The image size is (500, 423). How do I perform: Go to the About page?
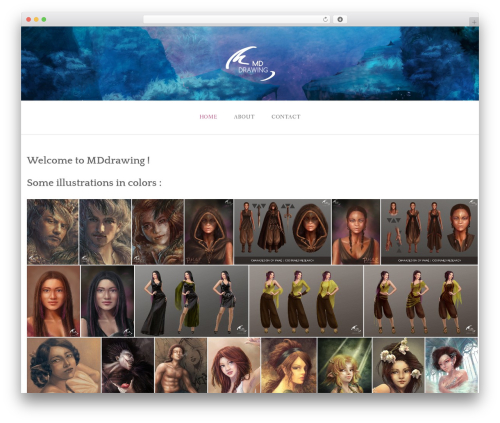click(244, 117)
